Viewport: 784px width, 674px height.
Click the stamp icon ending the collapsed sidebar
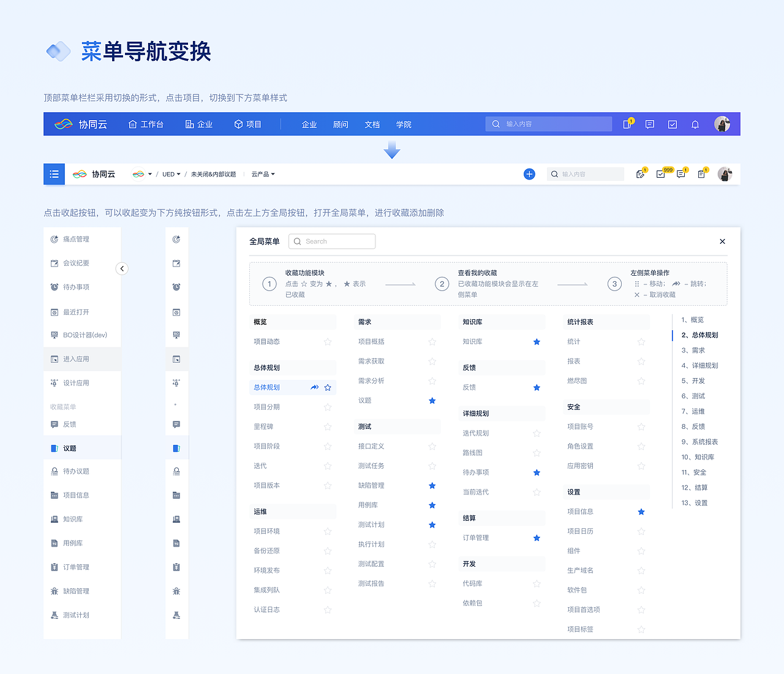click(176, 615)
